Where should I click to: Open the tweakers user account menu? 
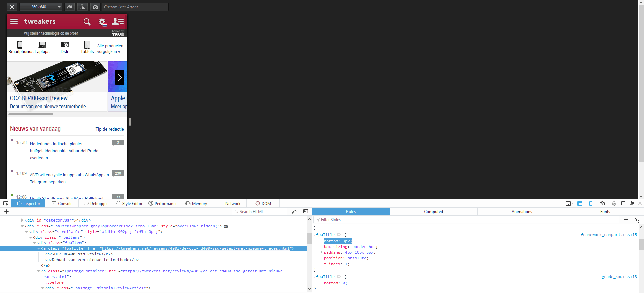tap(118, 22)
